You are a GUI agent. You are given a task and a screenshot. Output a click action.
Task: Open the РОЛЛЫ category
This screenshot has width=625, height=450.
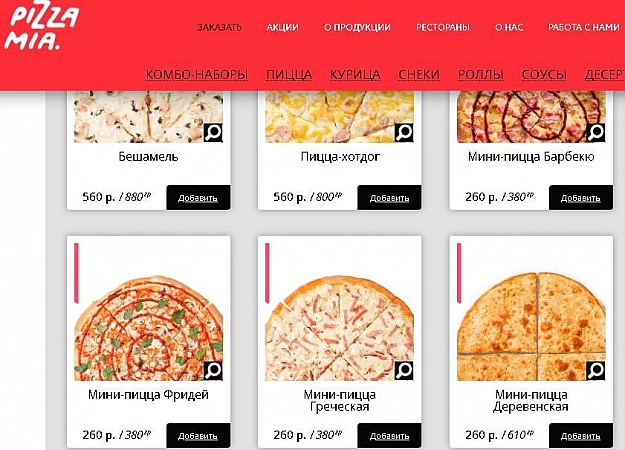[x=480, y=75]
